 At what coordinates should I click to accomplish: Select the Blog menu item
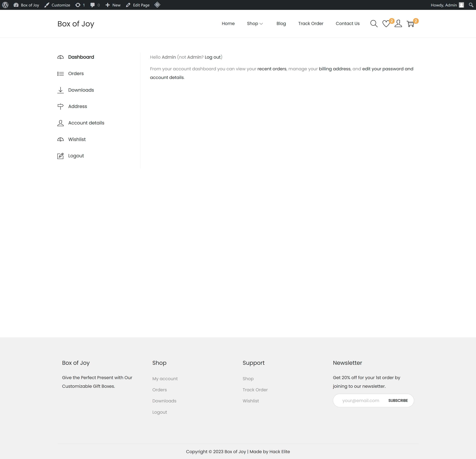[x=281, y=24]
